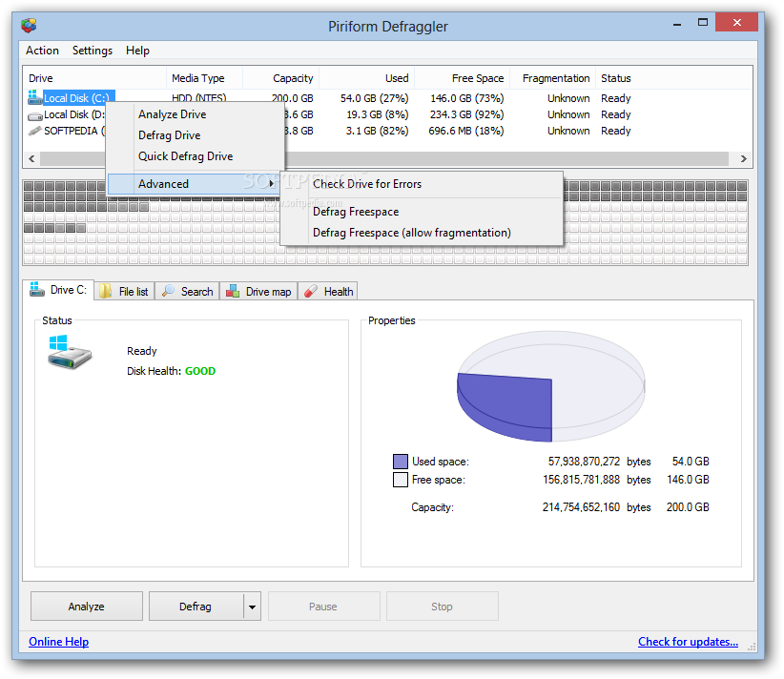Open the Online Help link
The image size is (784, 679).
58,642
